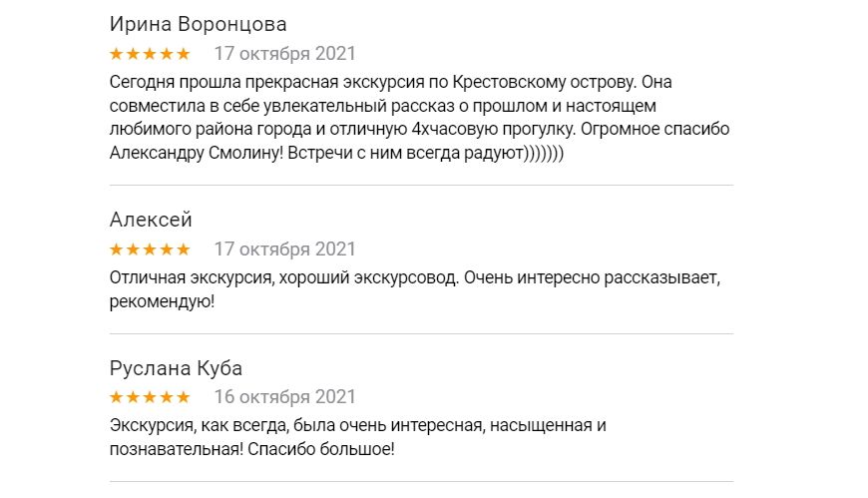Click the date 16 октября 2021
Screen dimensions: 868x498
[284, 397]
